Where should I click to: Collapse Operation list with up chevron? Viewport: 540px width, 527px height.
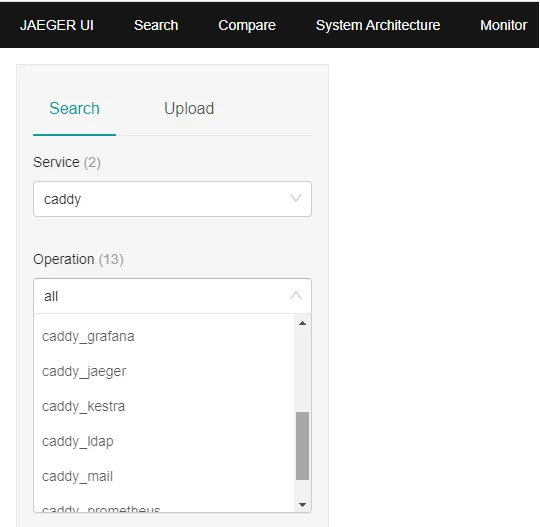click(x=296, y=295)
